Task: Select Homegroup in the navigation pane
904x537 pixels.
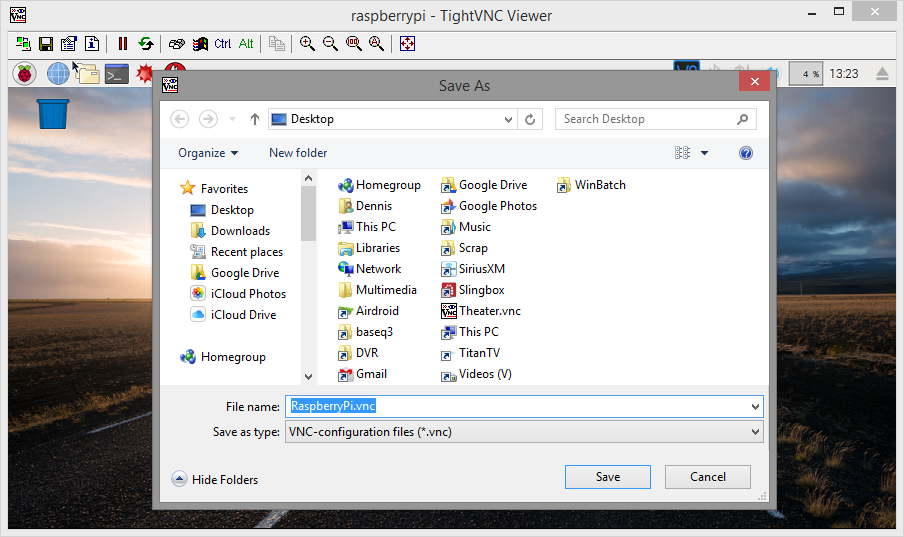Action: [x=223, y=357]
